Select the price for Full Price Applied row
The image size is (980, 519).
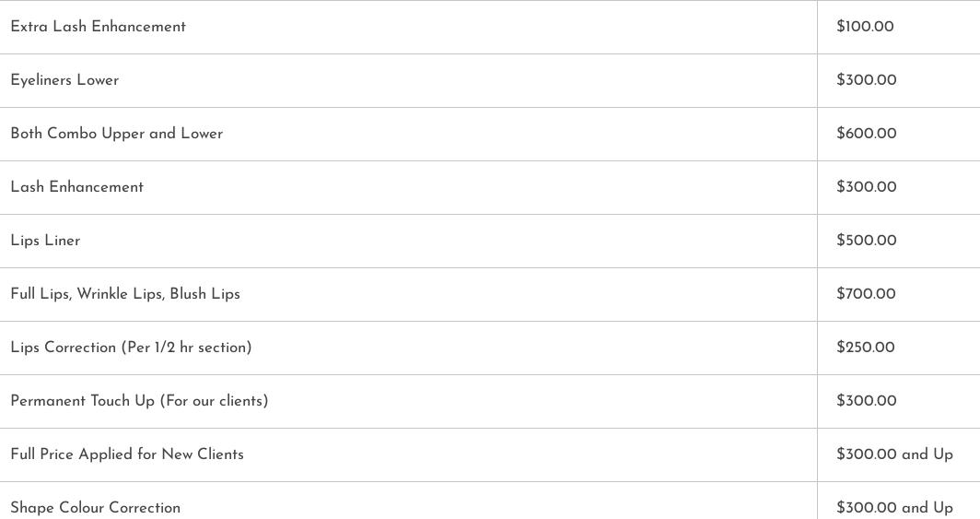(894, 454)
